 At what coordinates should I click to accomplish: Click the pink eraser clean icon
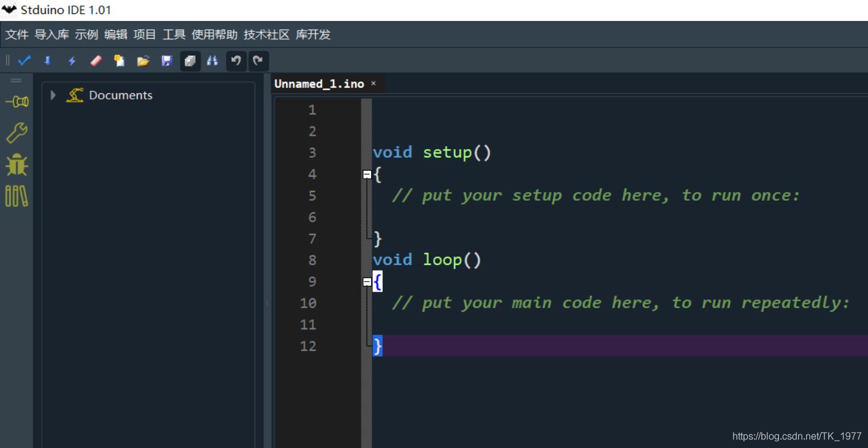96,61
